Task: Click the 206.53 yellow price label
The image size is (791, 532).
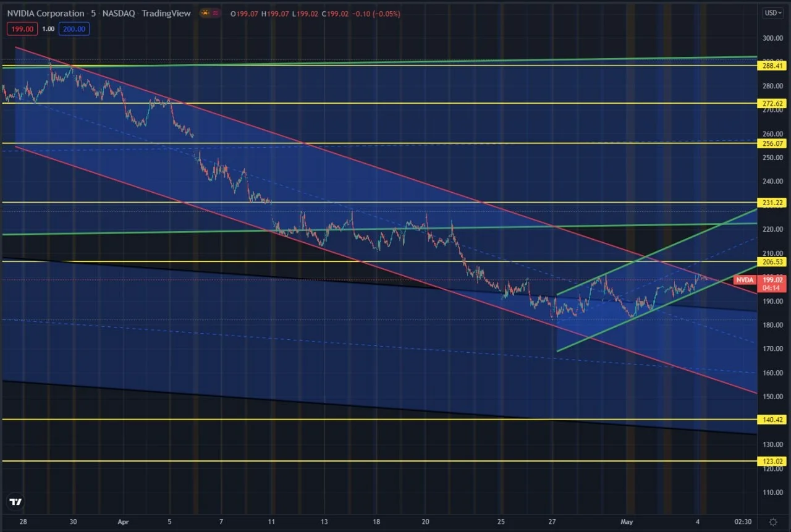Action: click(771, 262)
